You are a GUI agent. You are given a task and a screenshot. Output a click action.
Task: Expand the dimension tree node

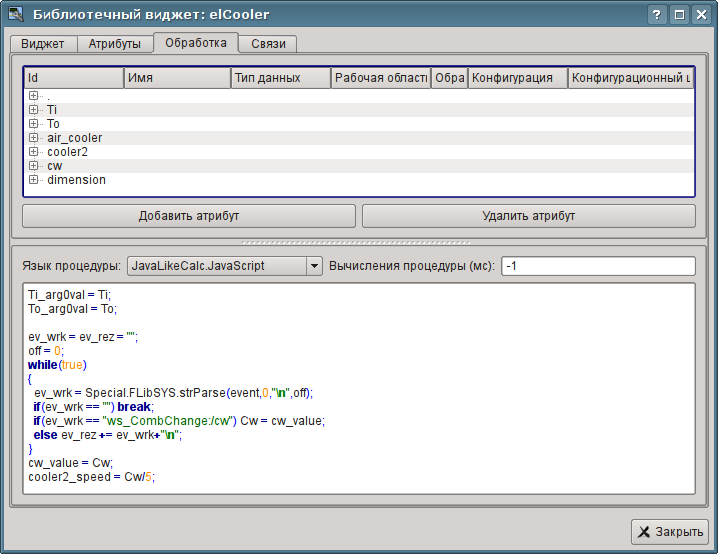(x=34, y=180)
